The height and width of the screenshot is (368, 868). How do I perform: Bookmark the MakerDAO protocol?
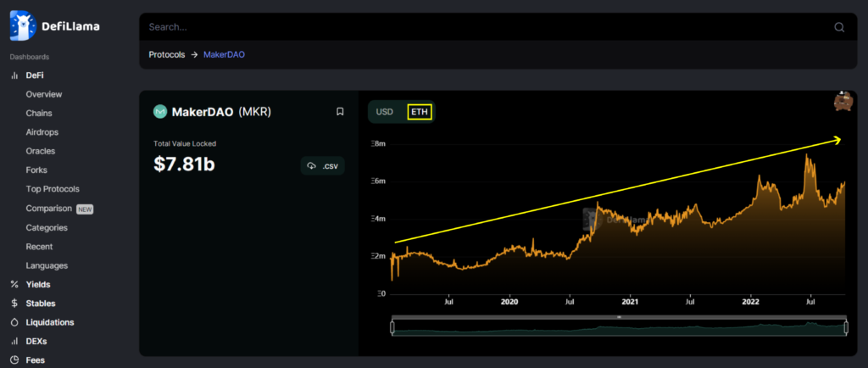340,111
